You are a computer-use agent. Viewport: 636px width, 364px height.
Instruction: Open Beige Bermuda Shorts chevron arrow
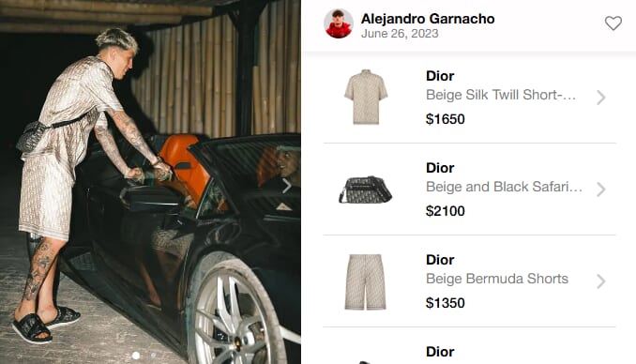(601, 281)
